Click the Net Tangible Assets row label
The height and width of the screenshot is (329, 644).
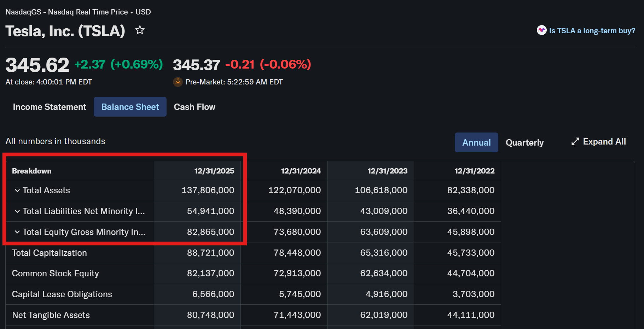(51, 315)
